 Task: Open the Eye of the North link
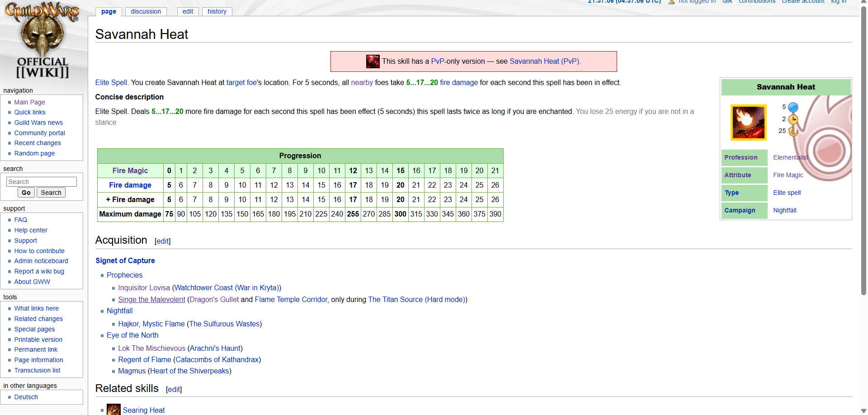pyautogui.click(x=132, y=335)
